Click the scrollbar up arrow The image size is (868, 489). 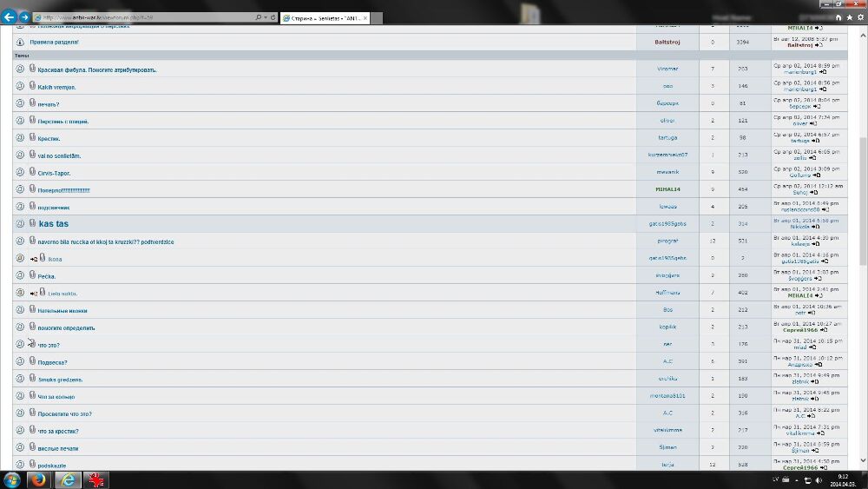pos(863,35)
